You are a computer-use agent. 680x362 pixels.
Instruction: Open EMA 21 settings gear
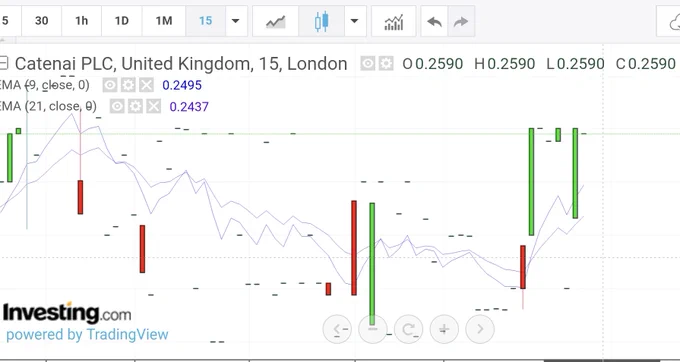pyautogui.click(x=135, y=106)
